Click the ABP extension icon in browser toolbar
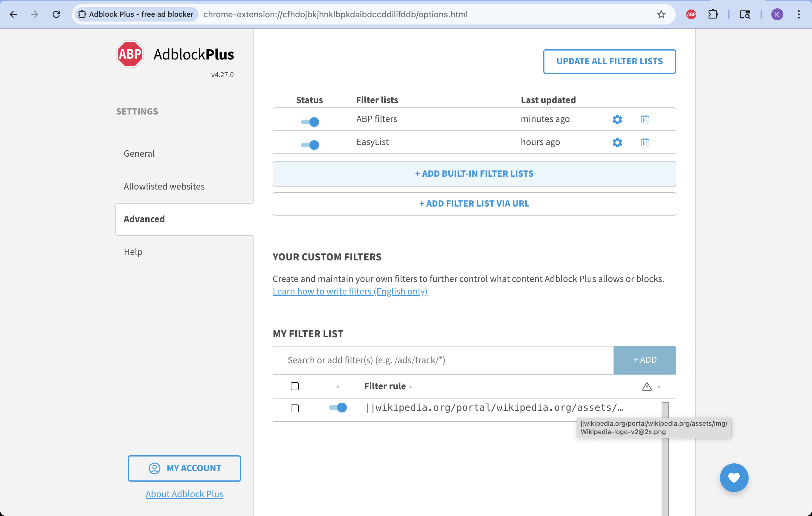The width and height of the screenshot is (812, 516). coord(691,14)
